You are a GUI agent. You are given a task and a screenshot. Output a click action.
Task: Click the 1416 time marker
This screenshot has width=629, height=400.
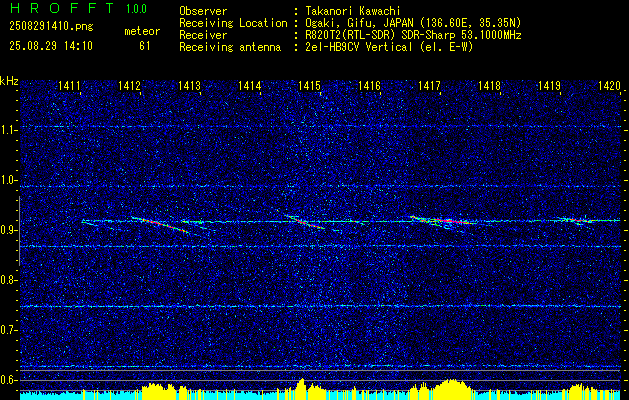[369, 85]
